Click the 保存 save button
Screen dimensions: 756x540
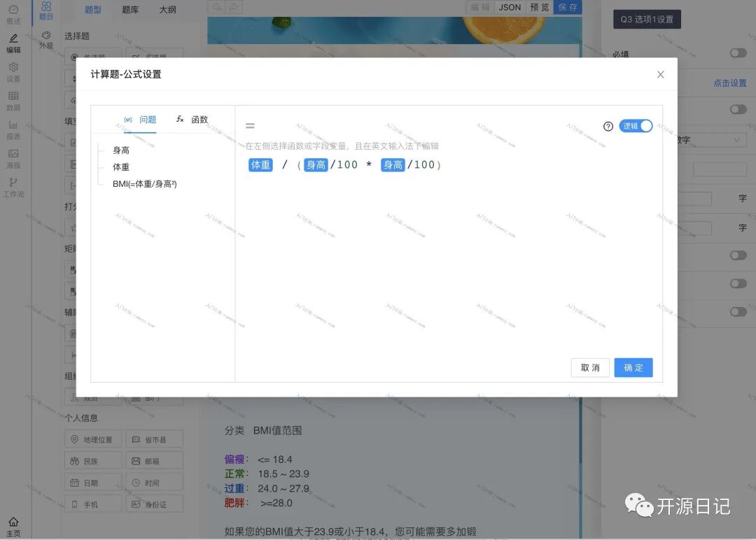click(568, 7)
